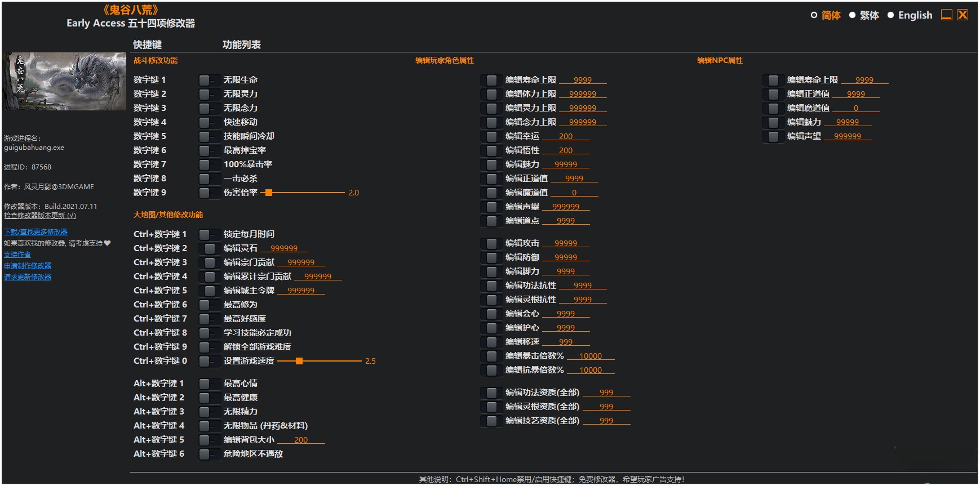Open 请求更新修改器 link
The height and width of the screenshot is (486, 980).
[28, 277]
